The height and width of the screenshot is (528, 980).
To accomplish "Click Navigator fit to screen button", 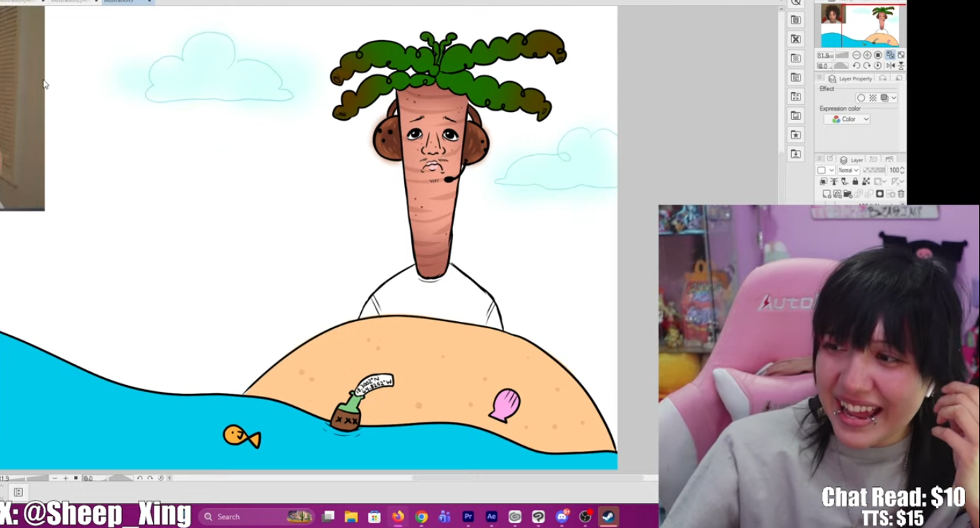I will coord(890,55).
